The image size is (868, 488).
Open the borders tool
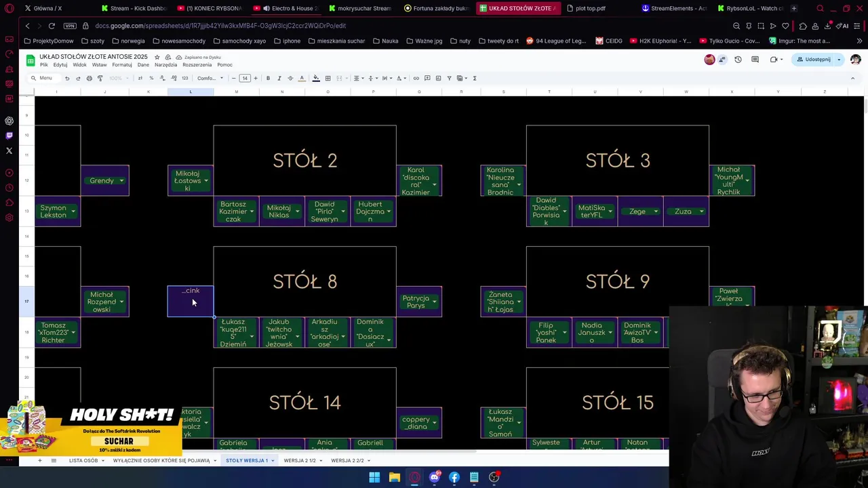point(328,78)
